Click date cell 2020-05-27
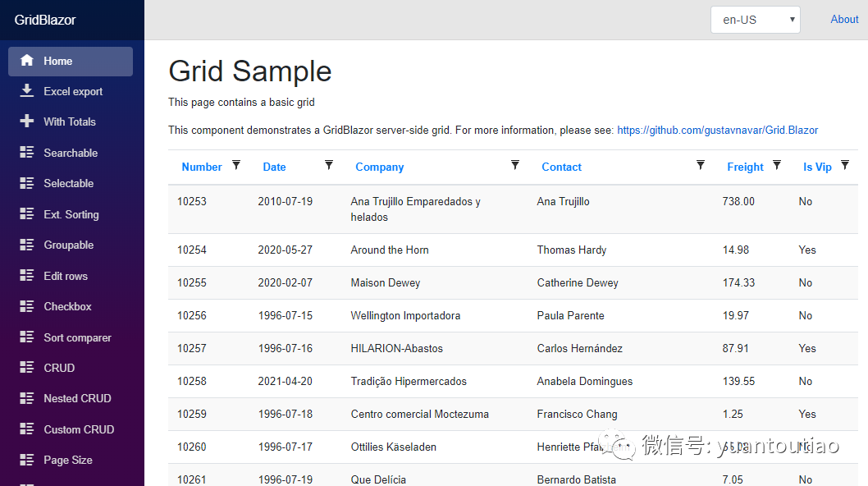Viewport: 868px width, 486px height. [285, 250]
